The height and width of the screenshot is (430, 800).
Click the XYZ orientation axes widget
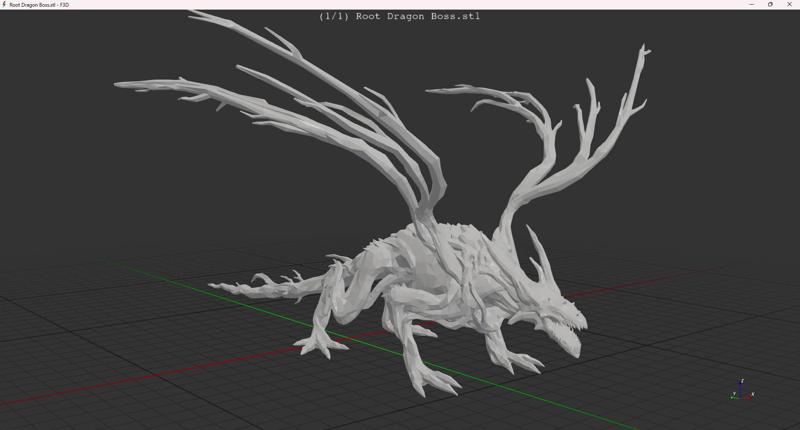pos(742,389)
